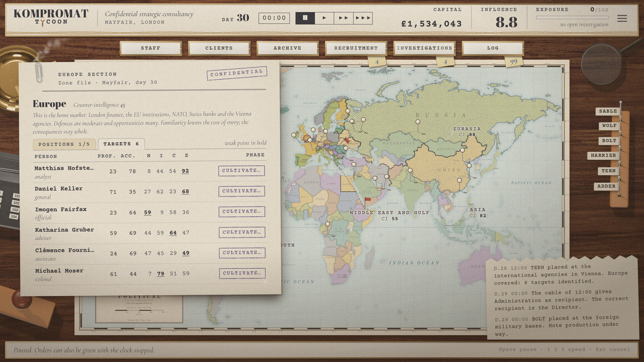Screen dimensions: 644x362
Task: Open the ARCHIVE panel
Action: (x=287, y=48)
